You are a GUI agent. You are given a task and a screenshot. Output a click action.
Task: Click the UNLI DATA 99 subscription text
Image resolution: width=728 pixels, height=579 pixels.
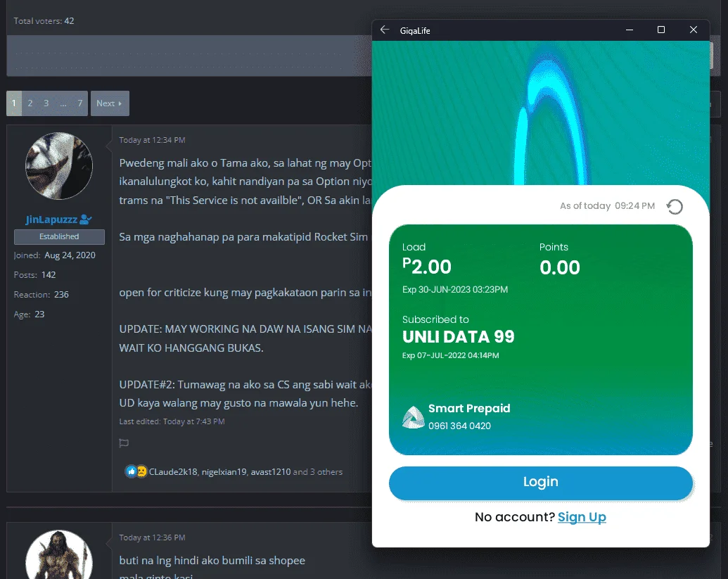458,336
